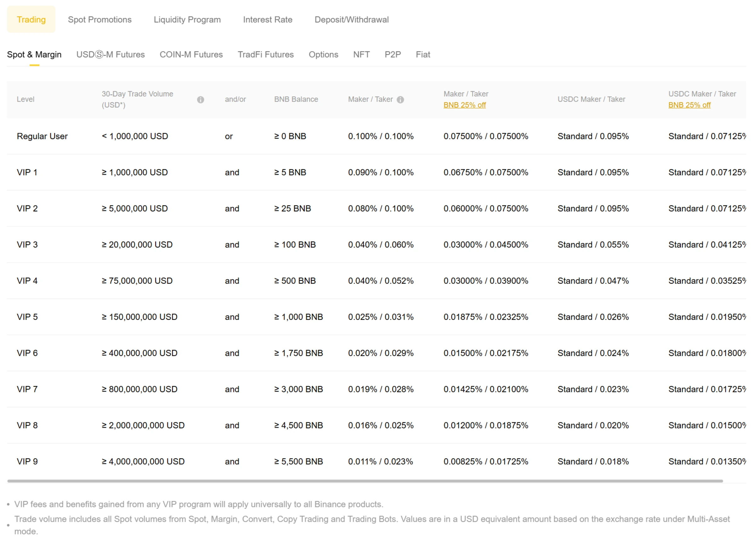View TradFi Futures fees

pos(265,54)
